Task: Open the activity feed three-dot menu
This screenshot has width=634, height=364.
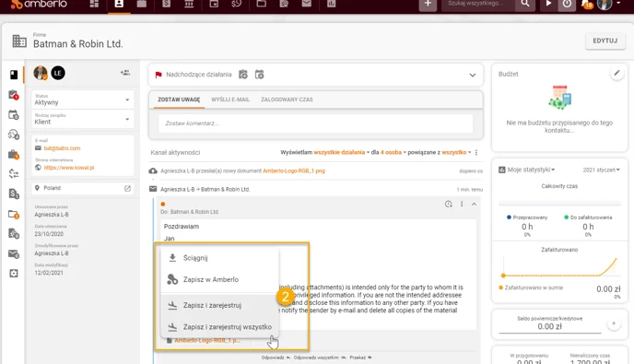Action: tap(476, 152)
